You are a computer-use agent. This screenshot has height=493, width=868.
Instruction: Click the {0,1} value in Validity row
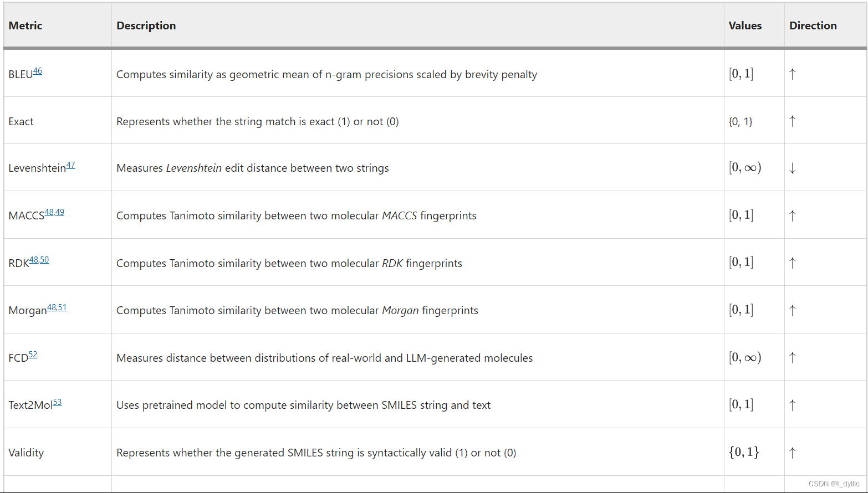(x=744, y=452)
